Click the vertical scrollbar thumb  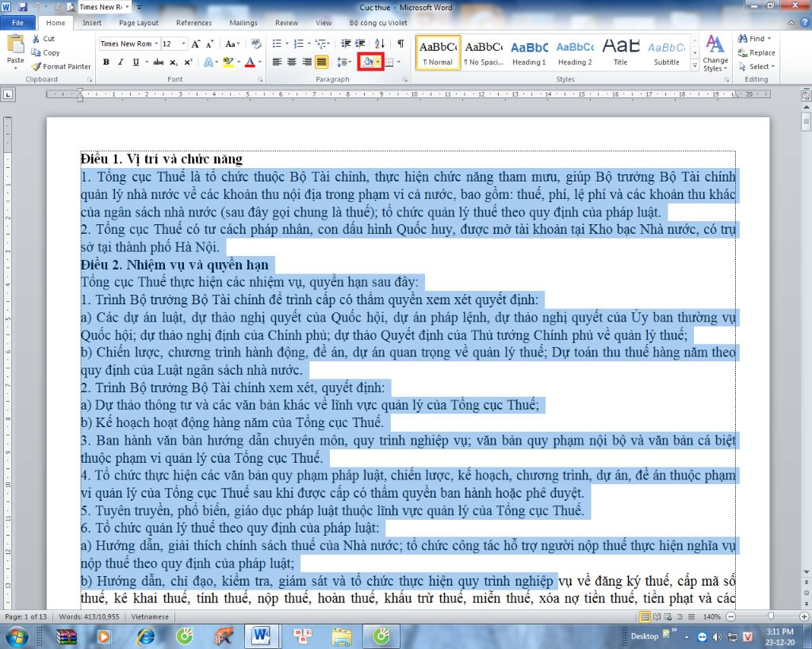click(806, 122)
